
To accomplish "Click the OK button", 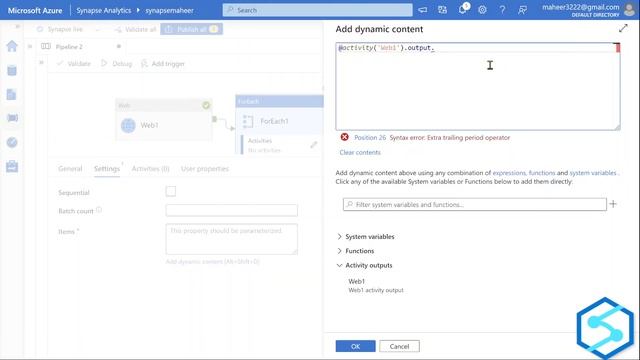I will point(356,346).
